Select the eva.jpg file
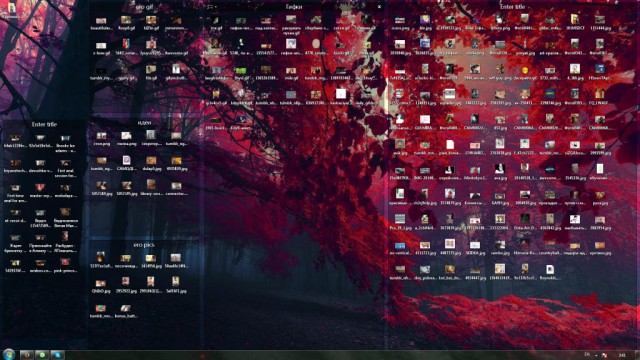The width and height of the screenshot is (640, 360). point(500,173)
